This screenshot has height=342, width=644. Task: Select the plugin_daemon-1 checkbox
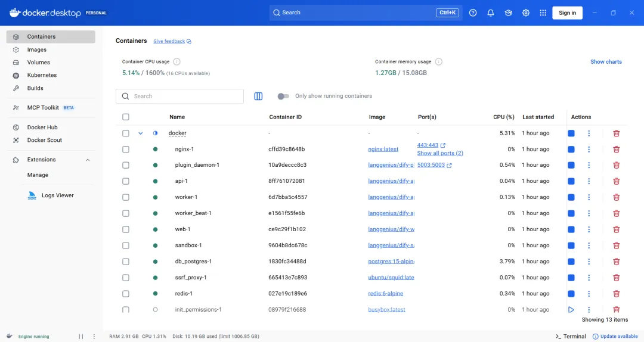(126, 165)
